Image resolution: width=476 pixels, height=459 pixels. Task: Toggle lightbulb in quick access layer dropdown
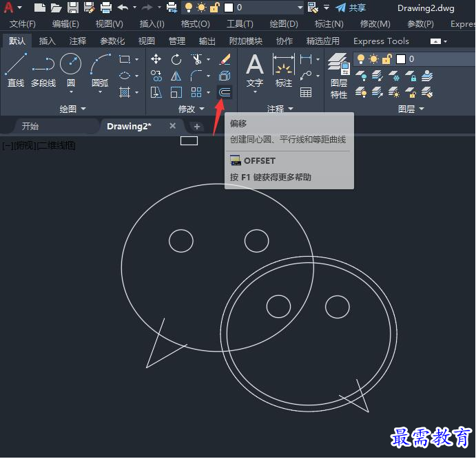pos(189,8)
